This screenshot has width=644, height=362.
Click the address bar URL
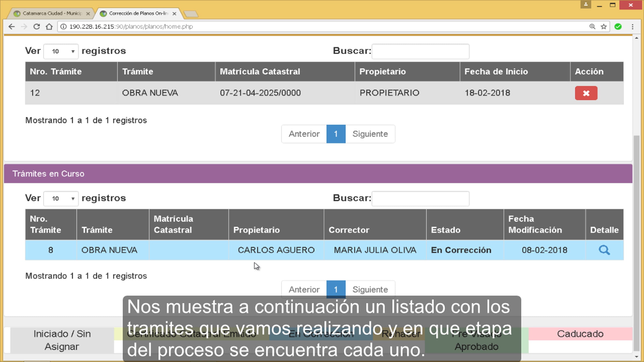(131, 27)
